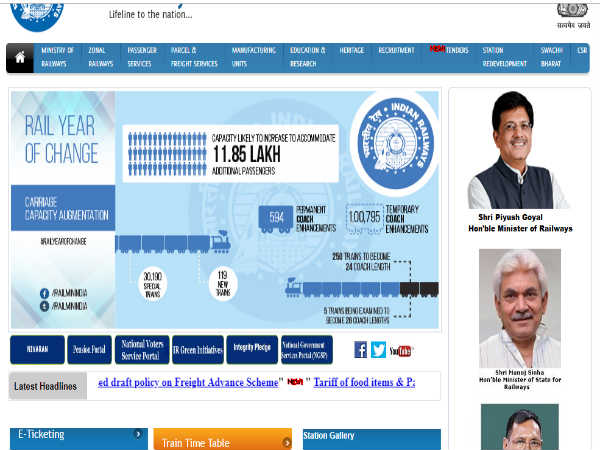Click the third minister photo at bottom right
Viewport: 600px width, 450px height.
(x=520, y=427)
